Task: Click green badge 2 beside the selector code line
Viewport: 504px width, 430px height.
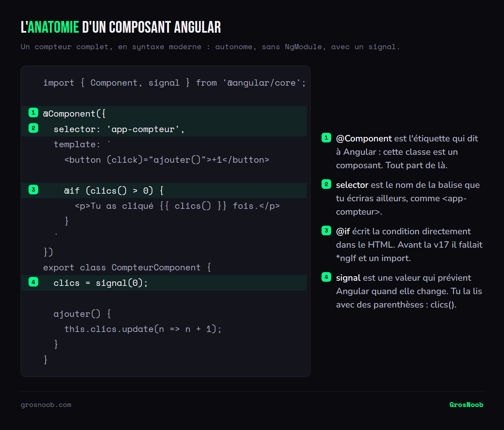Action: click(33, 128)
